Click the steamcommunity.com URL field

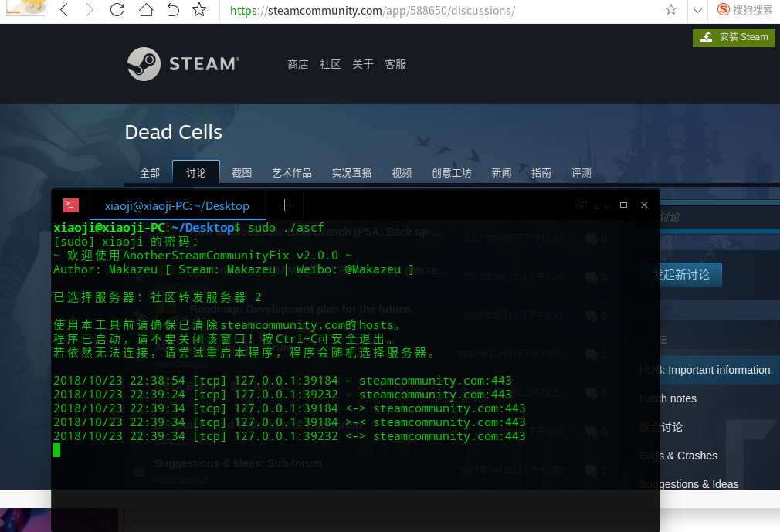pos(372,11)
